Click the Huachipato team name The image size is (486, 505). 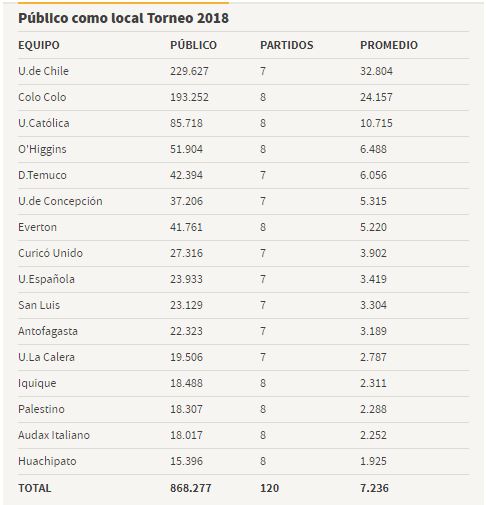click(47, 461)
